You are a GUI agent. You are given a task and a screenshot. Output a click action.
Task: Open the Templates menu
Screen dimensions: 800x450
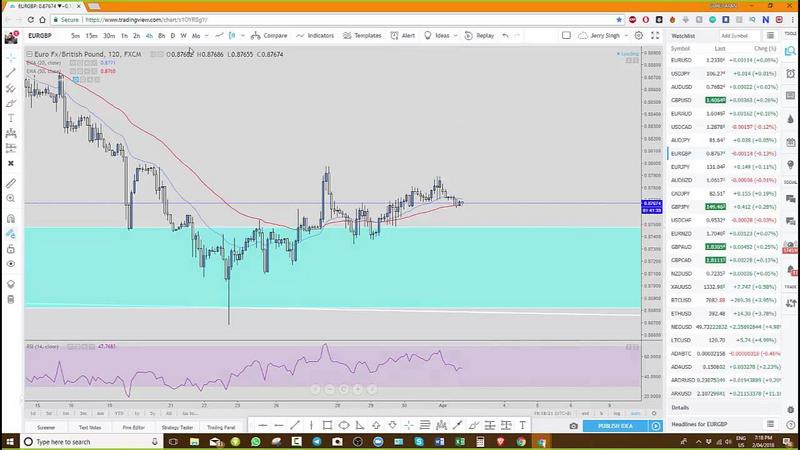pos(362,36)
